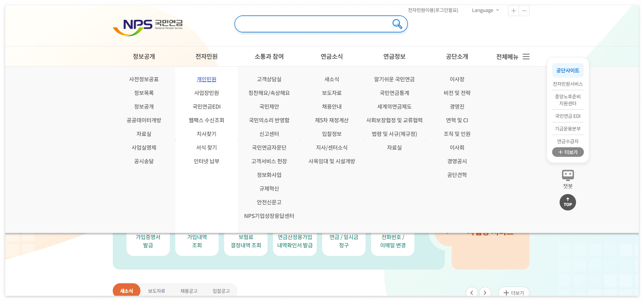Open 안전신문고 submenu item
The height and width of the screenshot is (301, 644).
pyautogui.click(x=269, y=202)
